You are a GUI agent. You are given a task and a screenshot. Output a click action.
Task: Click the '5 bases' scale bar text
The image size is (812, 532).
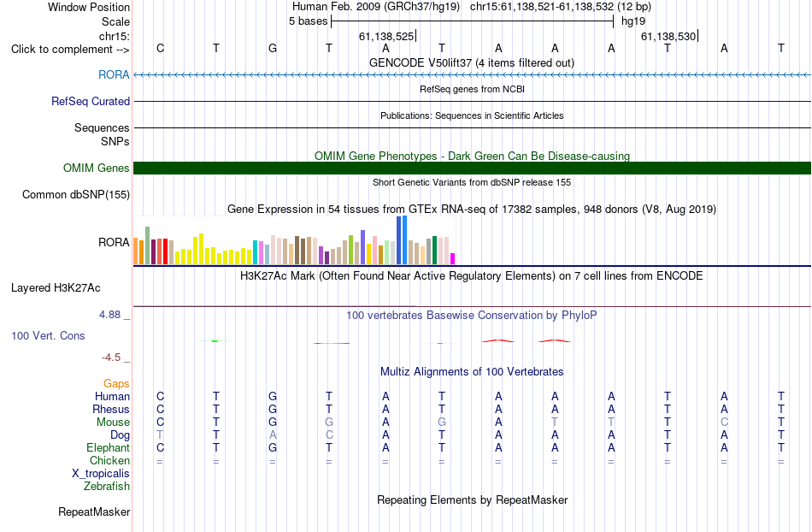[308, 21]
